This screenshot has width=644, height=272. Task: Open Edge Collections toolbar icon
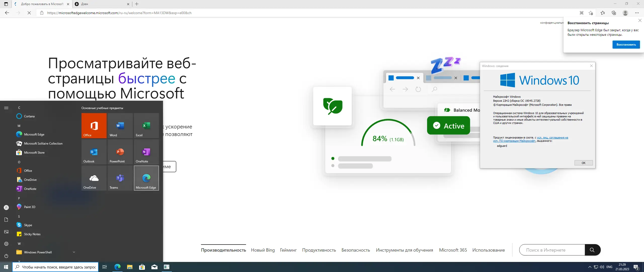[614, 13]
